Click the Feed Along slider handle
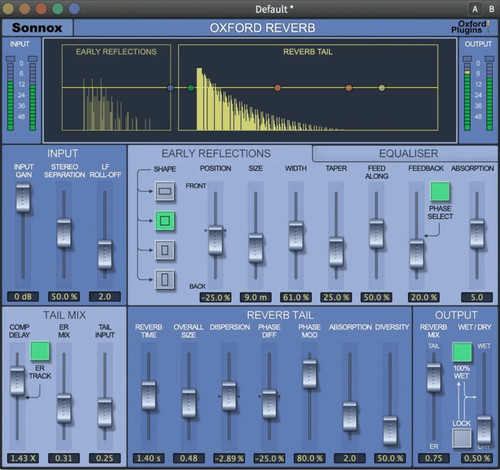Image resolution: width=500 pixels, height=470 pixels. [376, 233]
